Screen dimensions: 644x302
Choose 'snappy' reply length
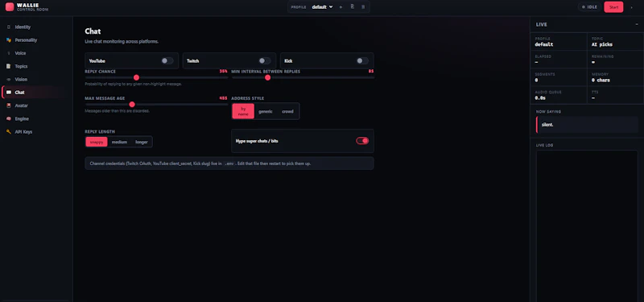click(x=97, y=143)
